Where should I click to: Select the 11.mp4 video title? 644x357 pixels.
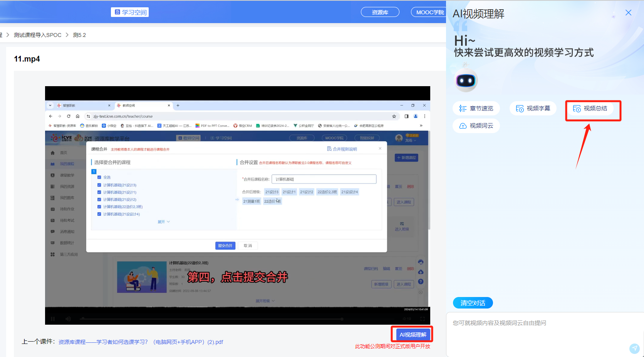27,59
